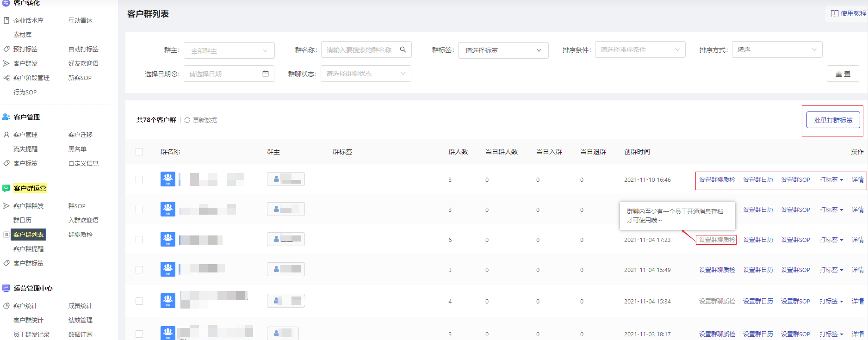Click owner chip in the 2021-11-04 17:23 row
The image size is (868, 340).
286,239
